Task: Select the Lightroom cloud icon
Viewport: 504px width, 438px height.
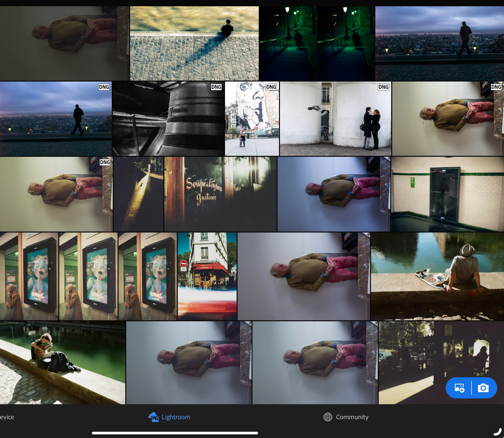Action: 153,417
